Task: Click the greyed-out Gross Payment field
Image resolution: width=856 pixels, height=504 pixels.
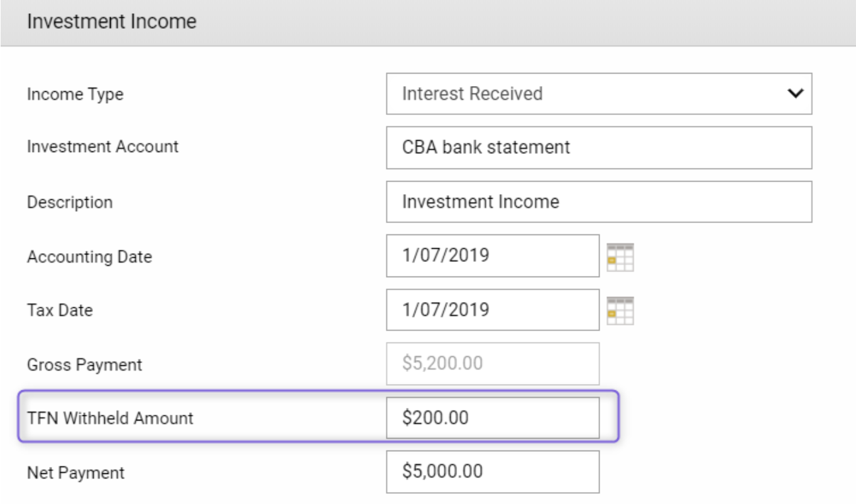Action: tap(493, 364)
